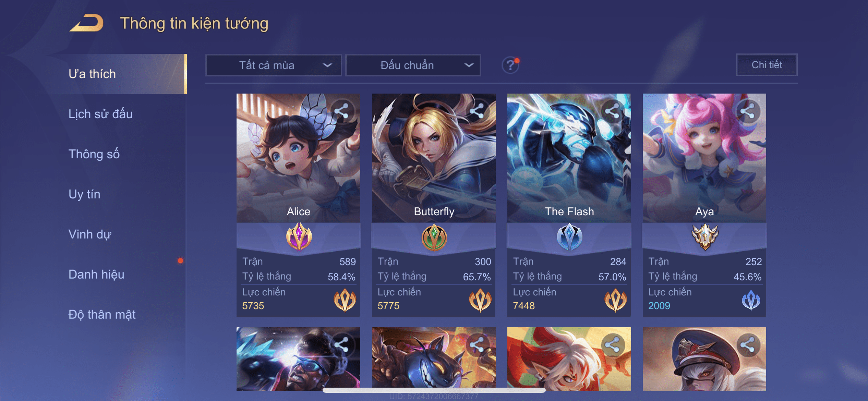This screenshot has height=401, width=868.
Task: Share the Butterfly hero card
Action: coord(477,111)
